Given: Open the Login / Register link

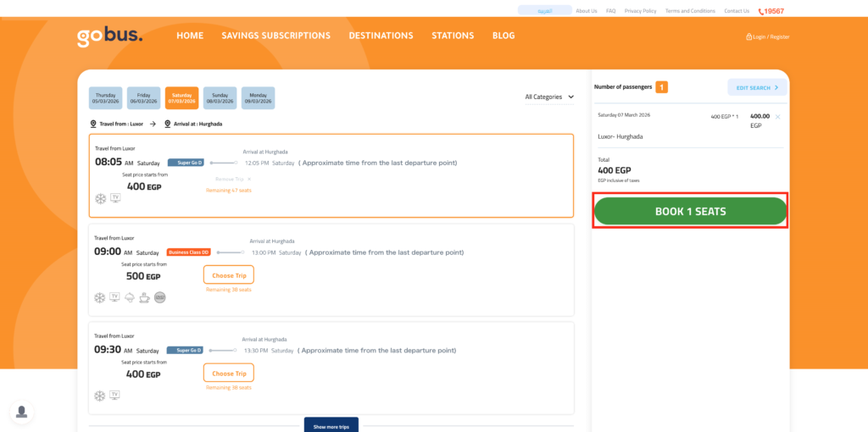Looking at the screenshot, I should pos(767,36).
